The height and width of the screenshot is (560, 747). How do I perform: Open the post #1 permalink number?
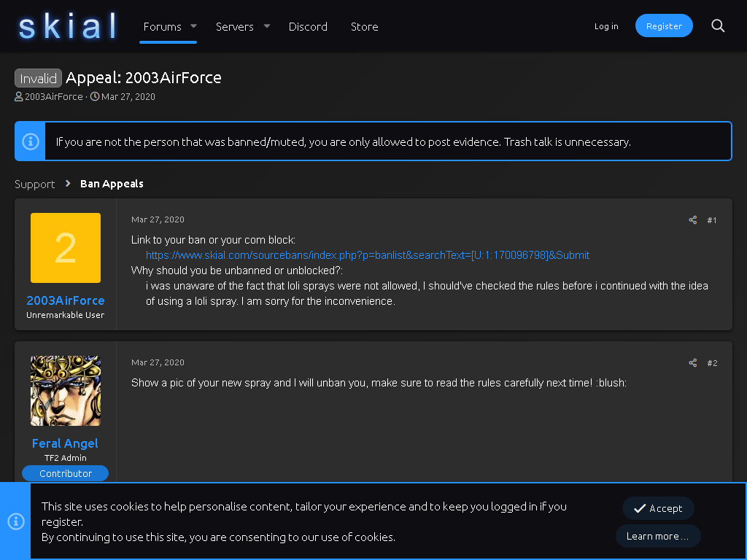(712, 220)
